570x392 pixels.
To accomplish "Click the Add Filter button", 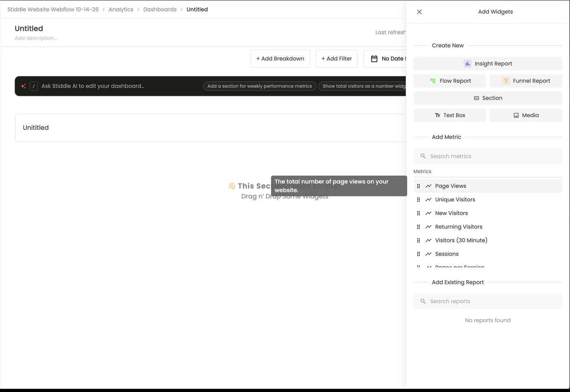I will pos(337,59).
